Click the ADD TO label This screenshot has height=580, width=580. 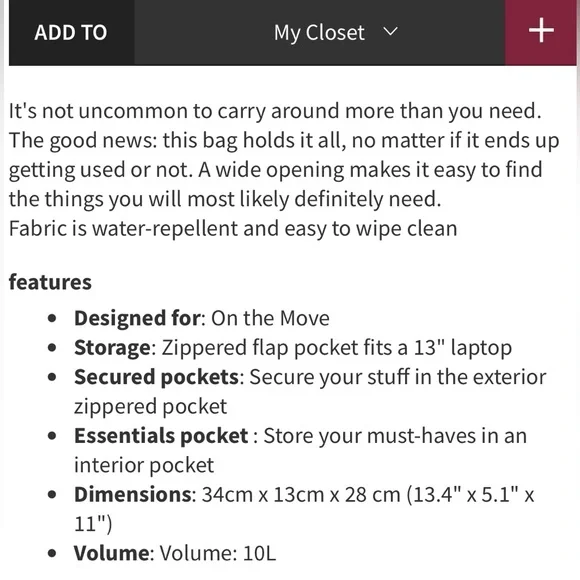(x=71, y=33)
